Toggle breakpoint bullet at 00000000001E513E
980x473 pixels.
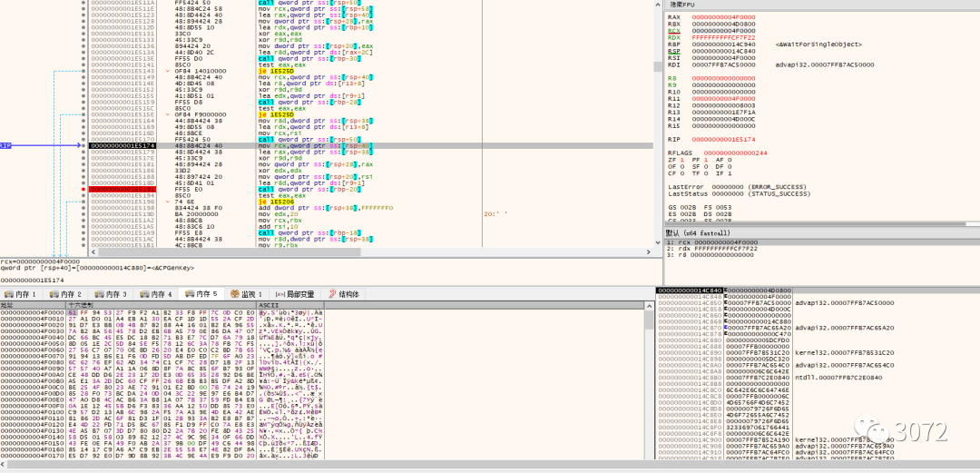(83, 59)
